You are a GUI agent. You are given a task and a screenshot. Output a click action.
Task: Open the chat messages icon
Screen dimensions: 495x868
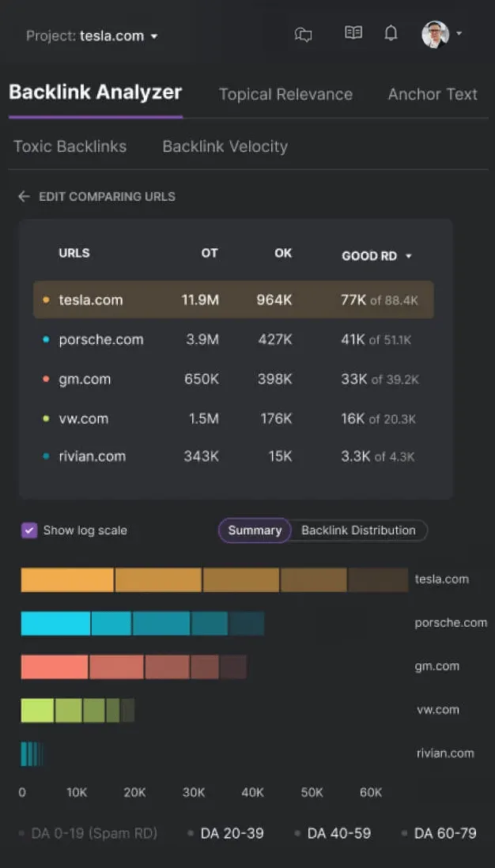[x=303, y=35]
